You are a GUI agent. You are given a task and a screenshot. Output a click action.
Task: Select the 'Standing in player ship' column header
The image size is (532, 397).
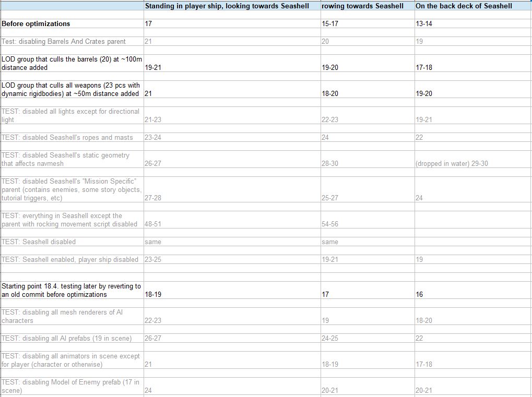pos(227,6)
